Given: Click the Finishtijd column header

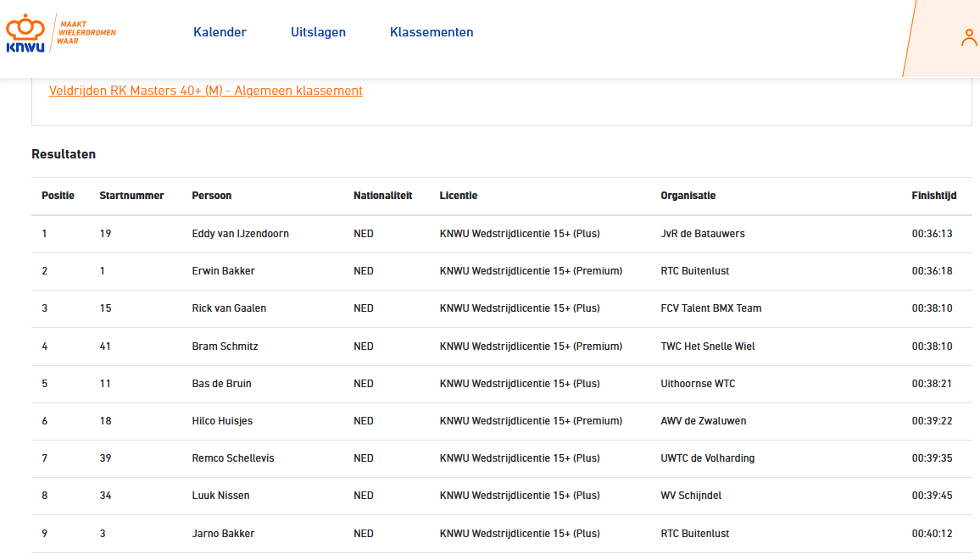Looking at the screenshot, I should click(933, 196).
